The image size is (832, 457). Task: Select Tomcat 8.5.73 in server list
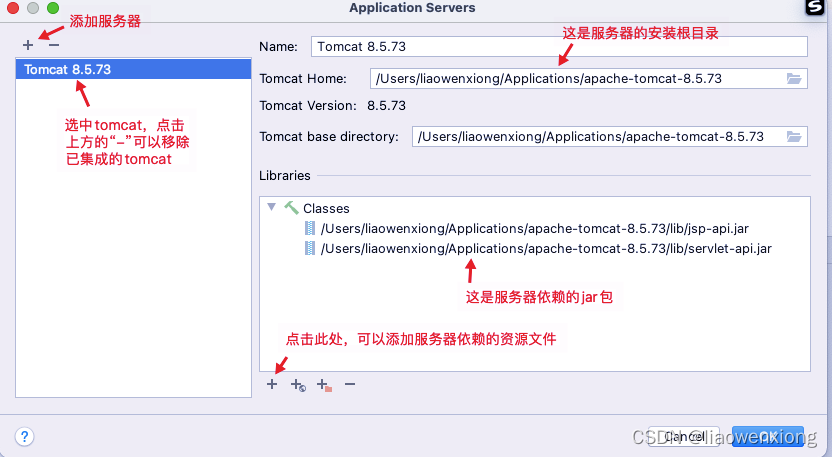(133, 70)
